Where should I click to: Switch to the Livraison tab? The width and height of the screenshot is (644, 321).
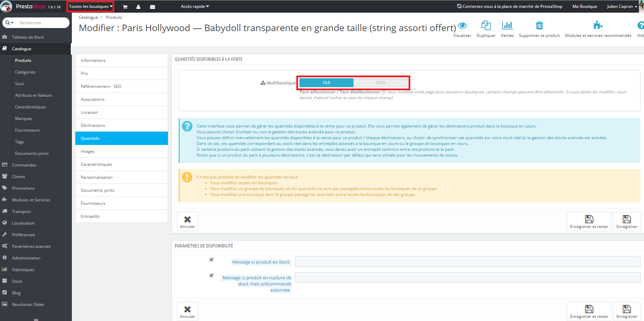point(121,112)
